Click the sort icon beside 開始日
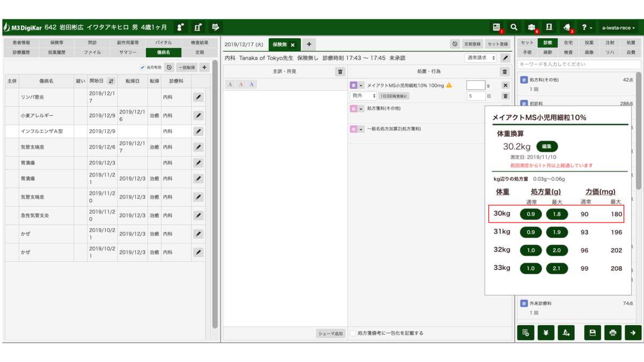Viewport: 644px width, 362px height. click(x=111, y=81)
